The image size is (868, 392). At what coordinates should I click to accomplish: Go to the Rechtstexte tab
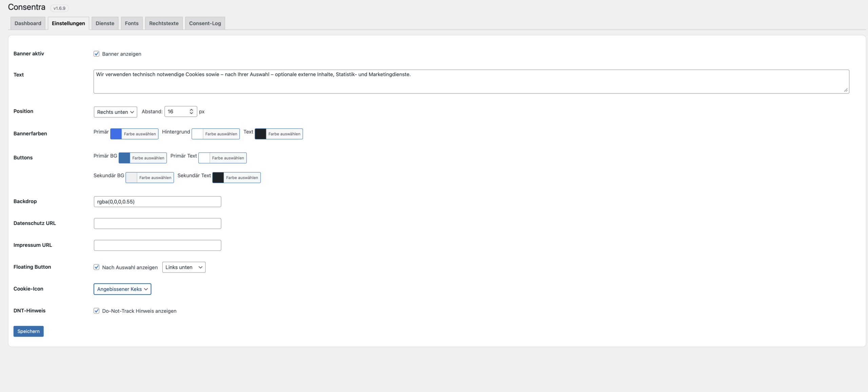[x=164, y=23]
